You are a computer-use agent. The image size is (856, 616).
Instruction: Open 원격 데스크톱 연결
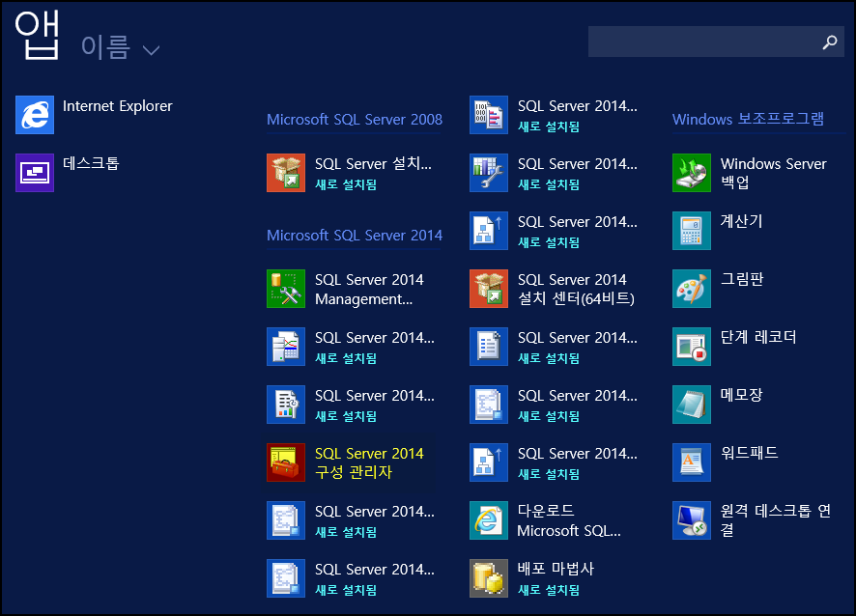tap(752, 520)
